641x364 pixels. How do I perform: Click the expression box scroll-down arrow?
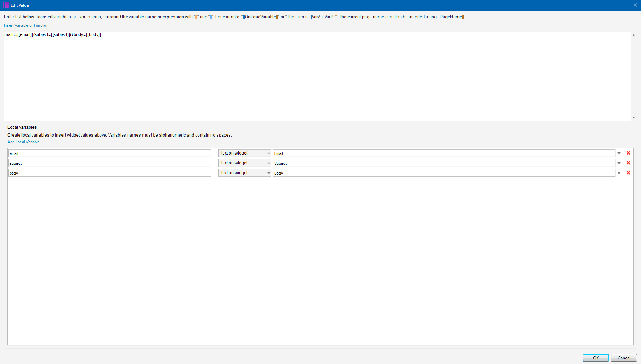pos(634,118)
